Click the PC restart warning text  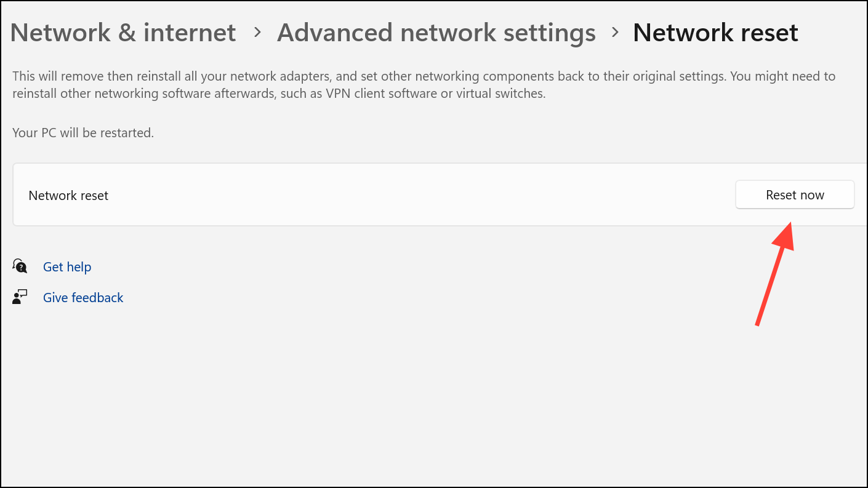[83, 132]
